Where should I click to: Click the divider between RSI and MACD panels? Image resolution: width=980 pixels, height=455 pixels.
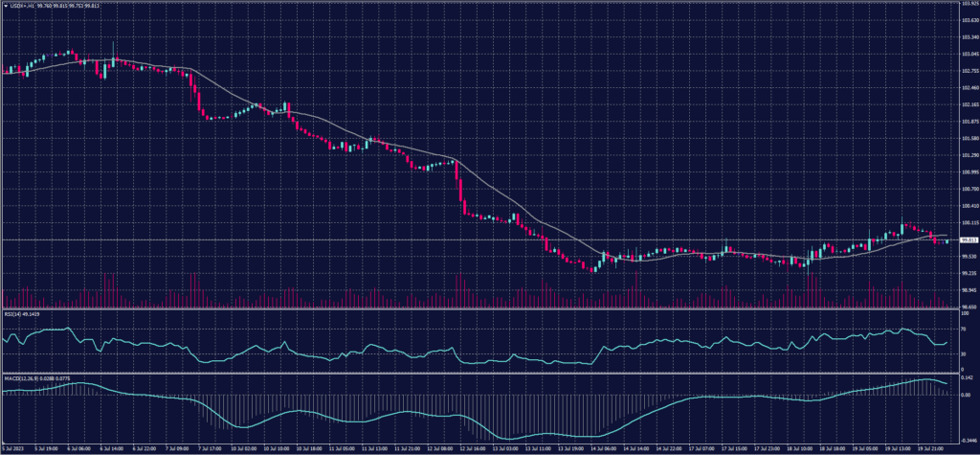tap(479, 373)
